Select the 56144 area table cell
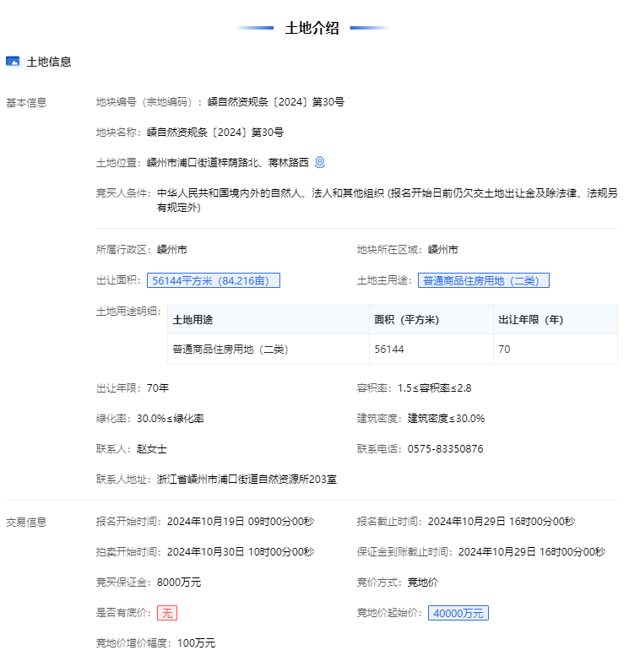Screen dimensions: 629x672 [388, 349]
